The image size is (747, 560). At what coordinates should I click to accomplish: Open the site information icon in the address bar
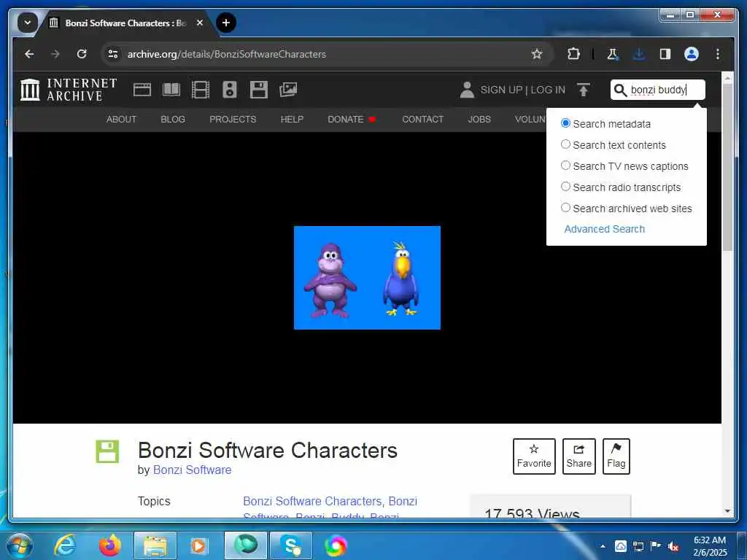point(113,54)
